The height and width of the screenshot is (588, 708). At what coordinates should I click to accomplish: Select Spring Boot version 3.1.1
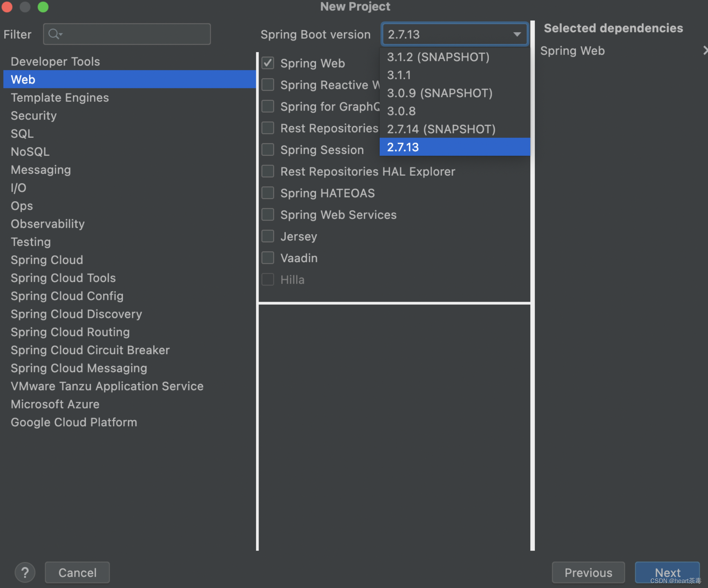tap(455, 75)
